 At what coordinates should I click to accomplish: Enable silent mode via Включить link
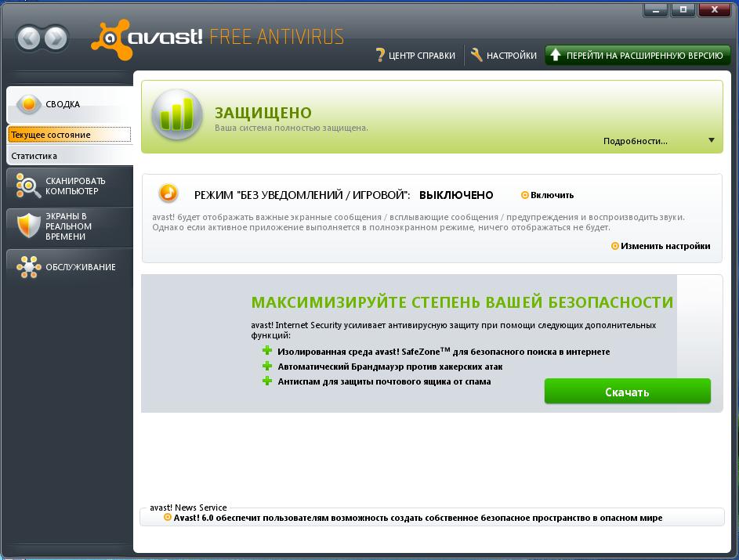coord(547,195)
